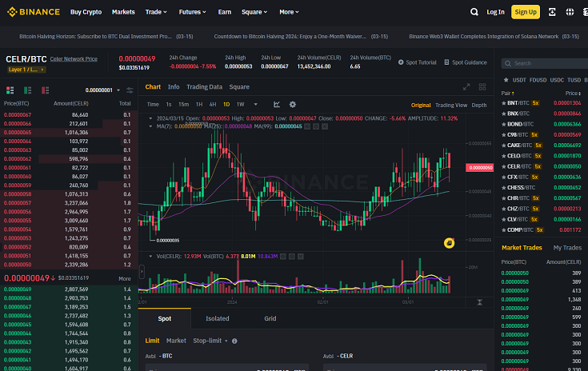588x371 pixels.
Task: Open Futures dropdown menu
Action: (x=192, y=12)
